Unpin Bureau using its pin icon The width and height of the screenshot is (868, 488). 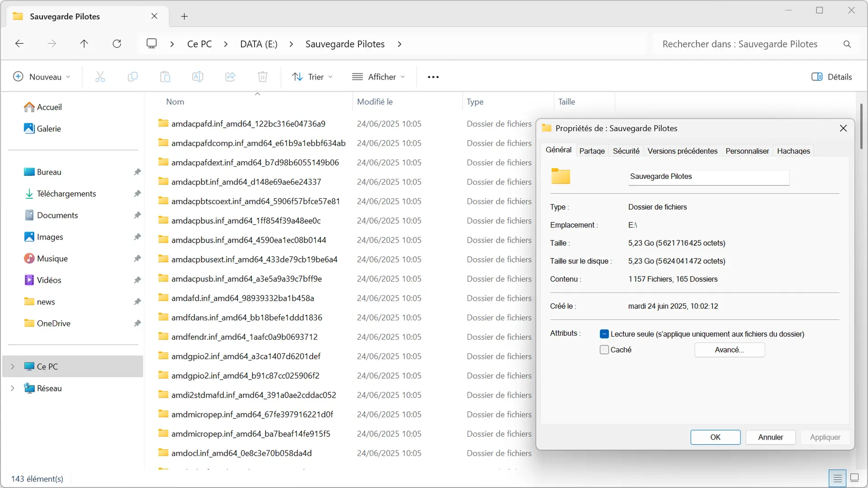pos(137,172)
